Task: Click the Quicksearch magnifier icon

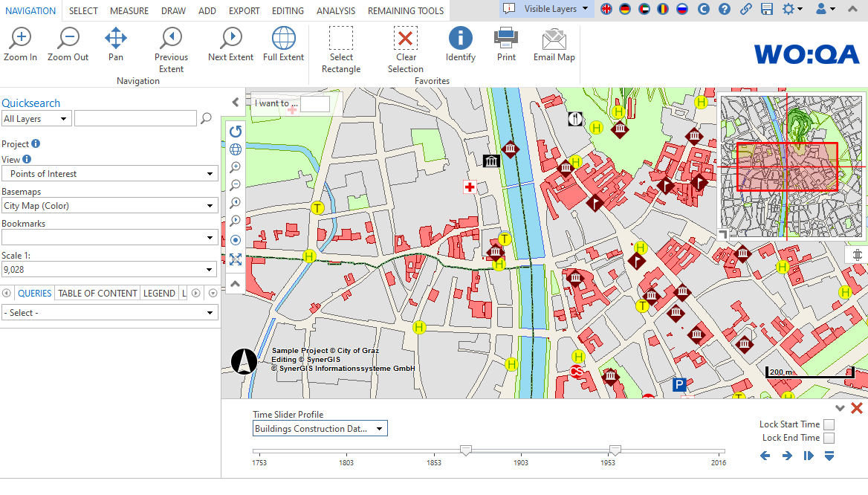Action: 207,118
